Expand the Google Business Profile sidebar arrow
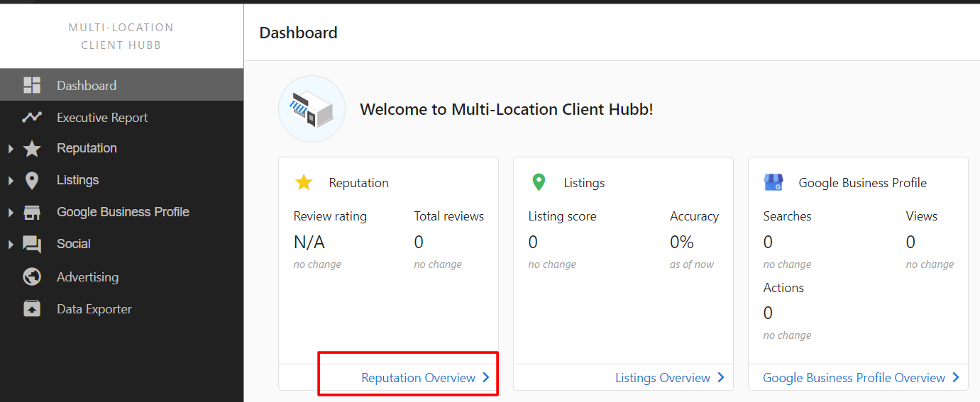980x402 pixels. pyautogui.click(x=11, y=213)
